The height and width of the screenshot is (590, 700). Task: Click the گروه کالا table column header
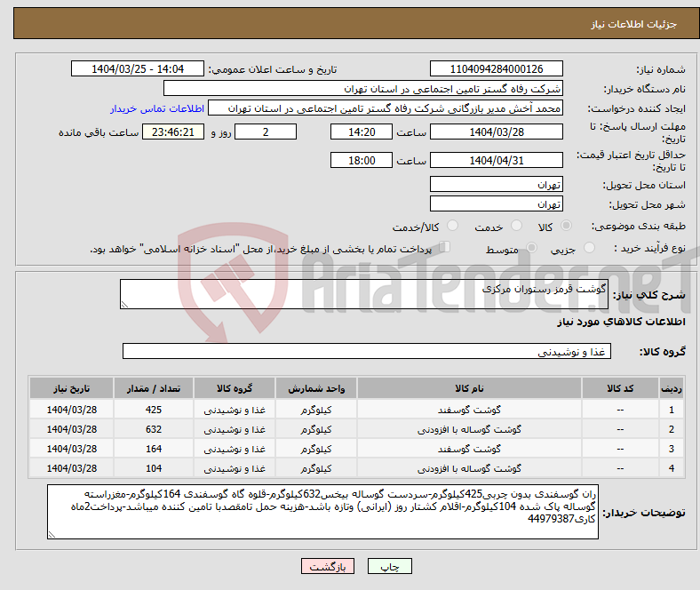coord(235,388)
